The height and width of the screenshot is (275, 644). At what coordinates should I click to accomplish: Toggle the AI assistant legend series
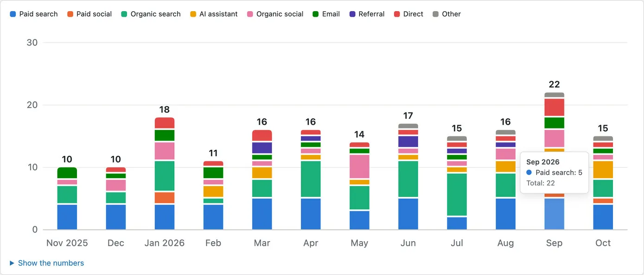[214, 14]
